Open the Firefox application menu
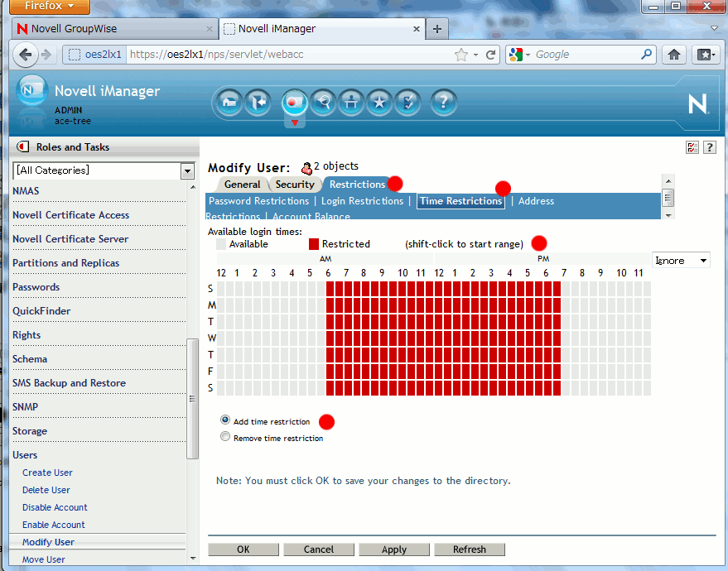This screenshot has width=728, height=571. pos(50,6)
